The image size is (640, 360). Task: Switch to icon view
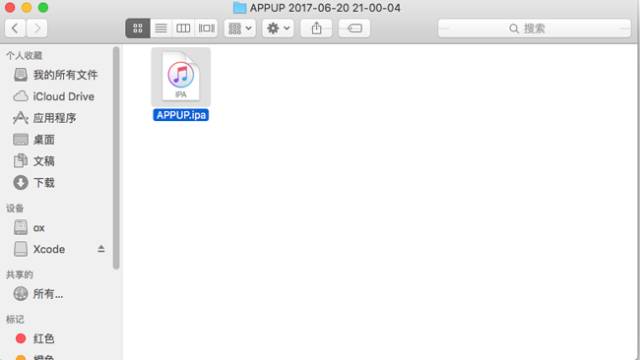point(138,28)
